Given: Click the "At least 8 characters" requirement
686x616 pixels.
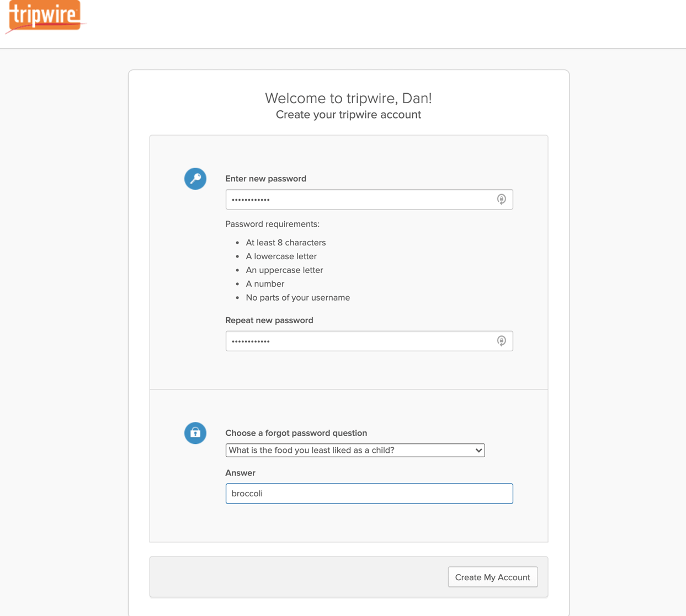Looking at the screenshot, I should [x=286, y=243].
